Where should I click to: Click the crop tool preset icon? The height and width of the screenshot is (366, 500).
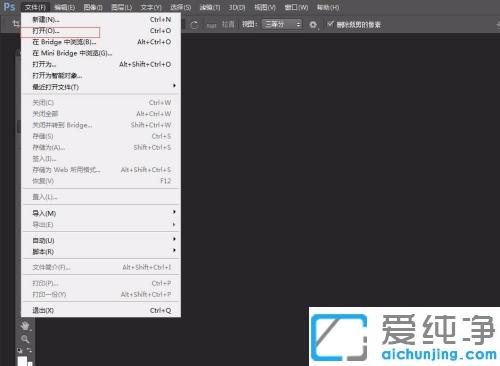tap(16, 24)
